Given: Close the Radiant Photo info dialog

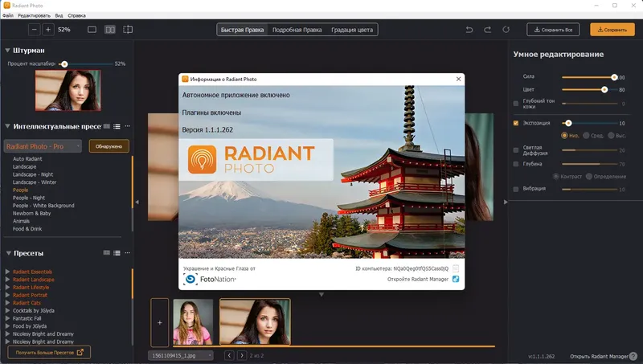Looking at the screenshot, I should 458,79.
